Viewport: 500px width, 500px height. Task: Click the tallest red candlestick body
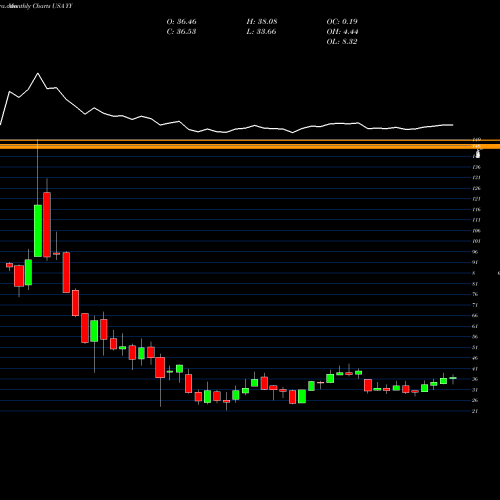click(47, 225)
